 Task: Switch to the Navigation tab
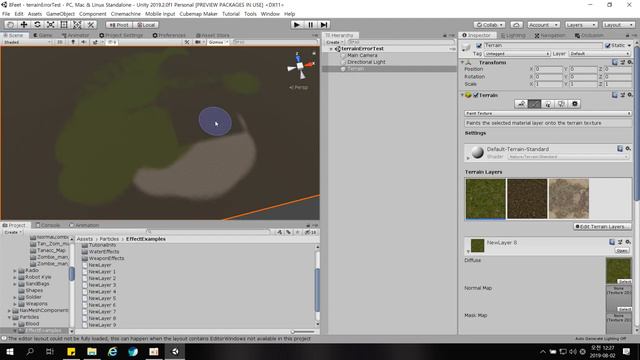click(x=550, y=36)
